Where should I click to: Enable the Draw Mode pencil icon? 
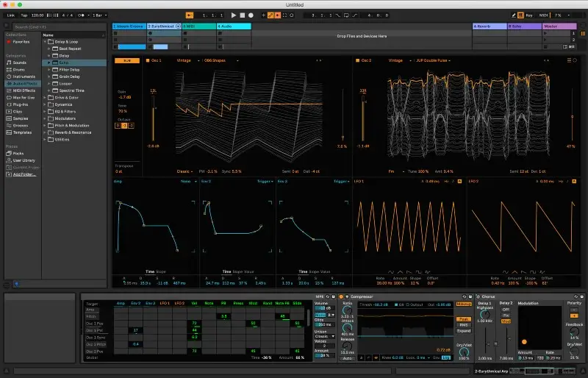point(514,15)
